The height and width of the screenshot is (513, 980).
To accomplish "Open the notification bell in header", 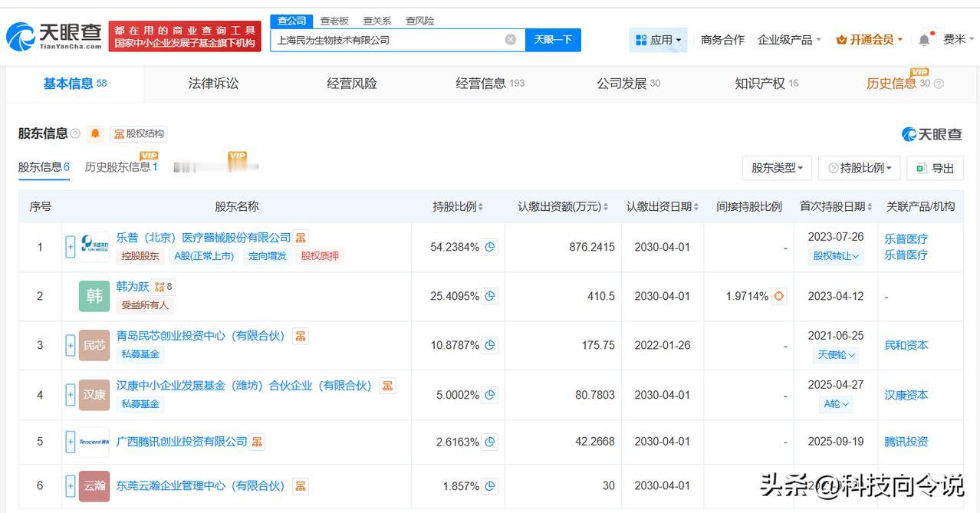I will [924, 40].
